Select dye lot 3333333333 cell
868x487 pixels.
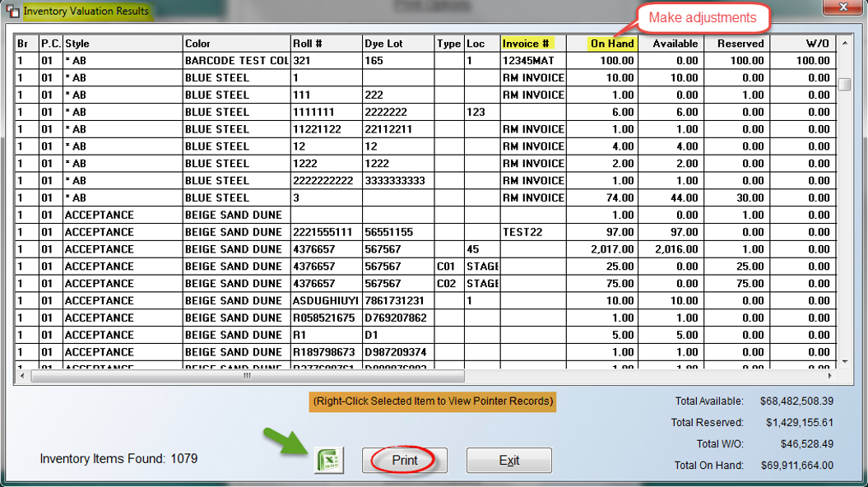click(398, 180)
